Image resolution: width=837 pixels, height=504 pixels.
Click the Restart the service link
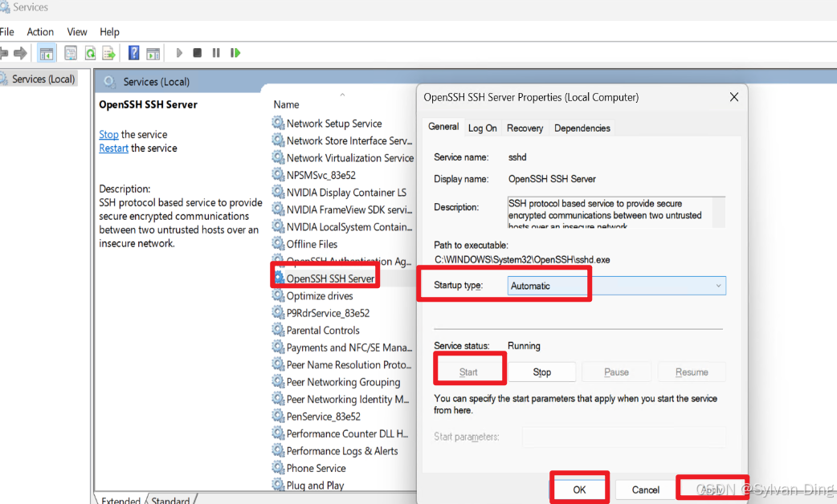pos(114,148)
